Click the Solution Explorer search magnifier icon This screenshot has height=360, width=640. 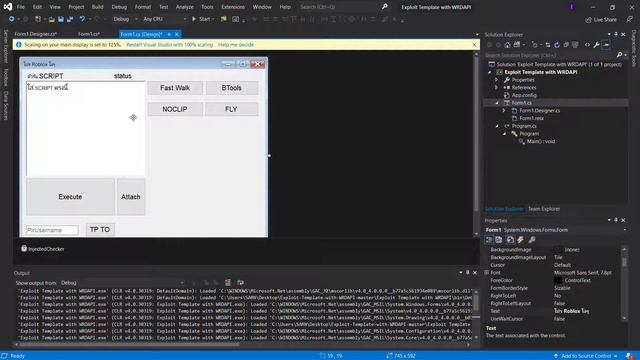(619, 55)
